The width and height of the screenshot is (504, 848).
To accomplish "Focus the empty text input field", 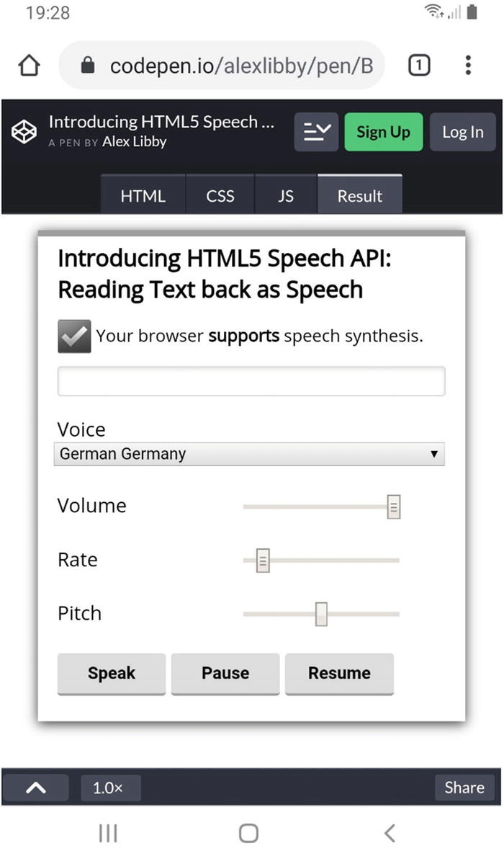I will (x=251, y=381).
